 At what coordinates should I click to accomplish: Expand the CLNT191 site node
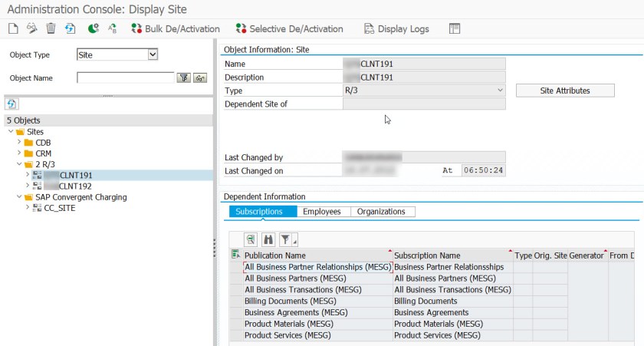pos(28,175)
